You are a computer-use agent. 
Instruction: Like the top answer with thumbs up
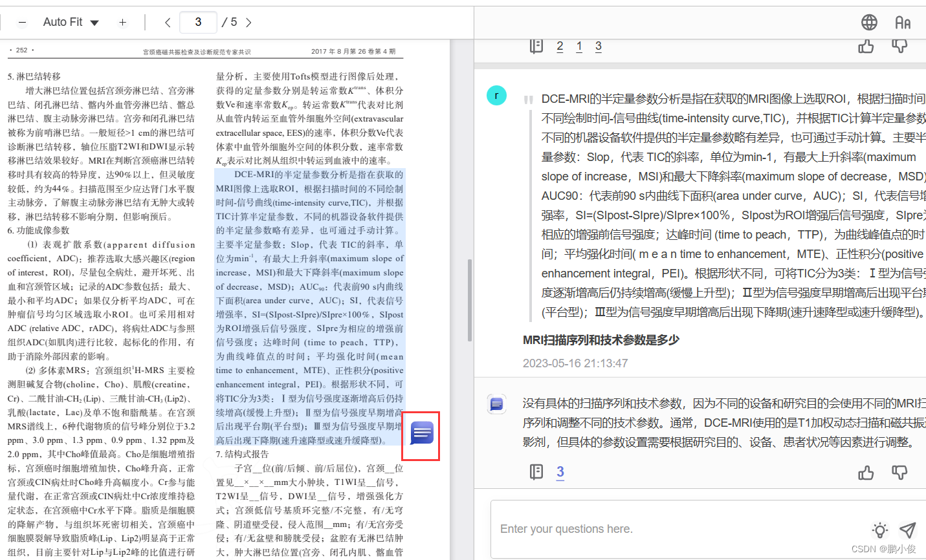tap(866, 46)
